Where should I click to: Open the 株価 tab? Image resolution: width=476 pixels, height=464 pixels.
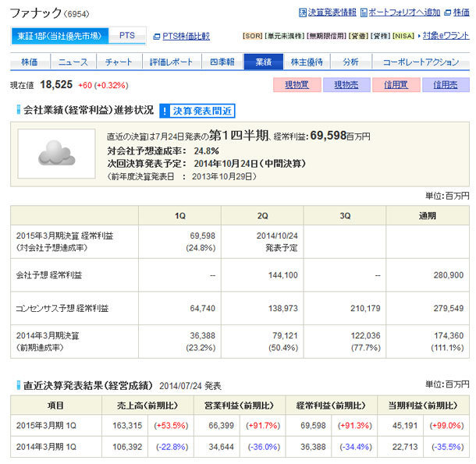coord(30,62)
